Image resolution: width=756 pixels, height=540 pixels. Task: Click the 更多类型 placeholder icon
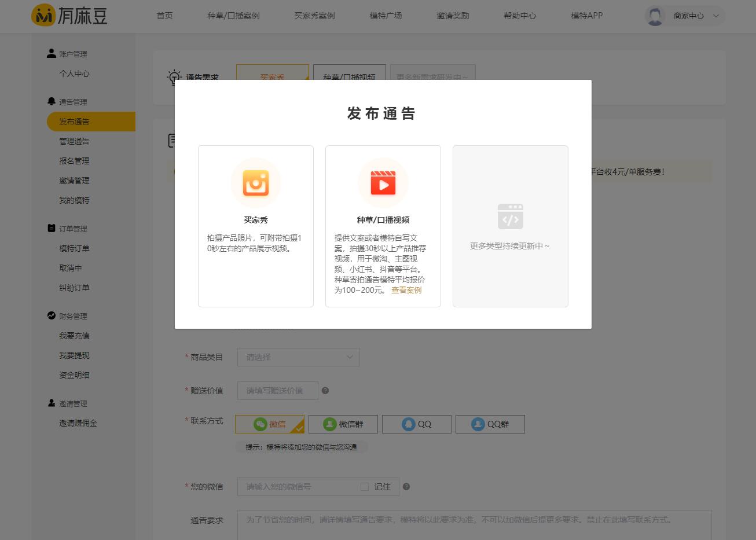(x=510, y=216)
